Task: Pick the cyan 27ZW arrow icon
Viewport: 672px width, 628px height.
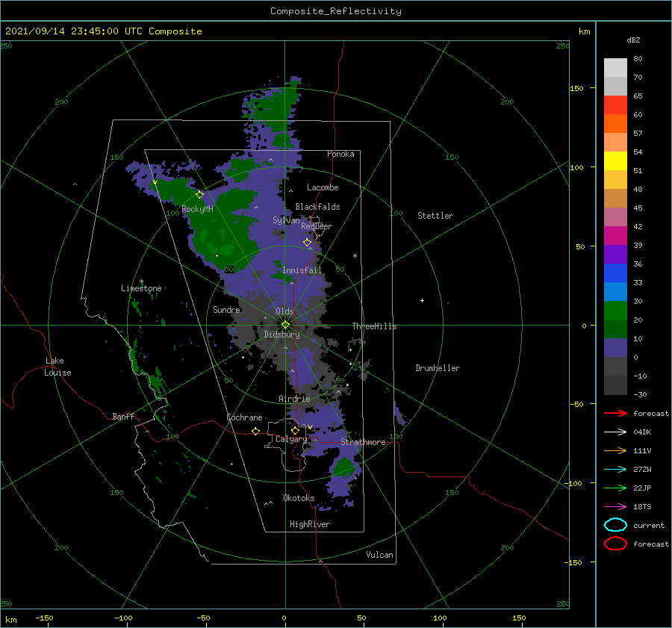Action: (615, 470)
